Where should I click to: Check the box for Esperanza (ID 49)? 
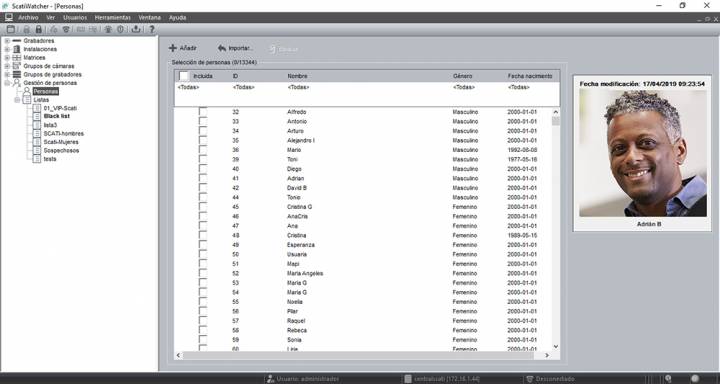pyautogui.click(x=202, y=245)
